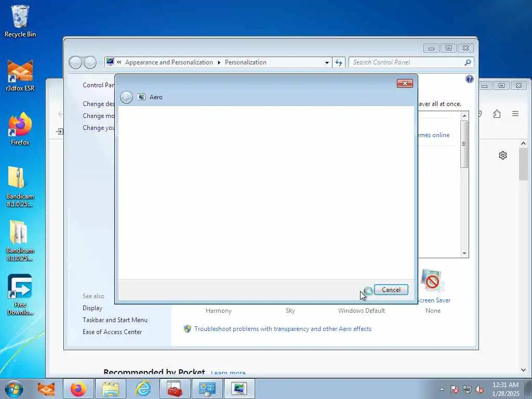Open the Personalization help button
532x399 pixels.
(x=469, y=79)
